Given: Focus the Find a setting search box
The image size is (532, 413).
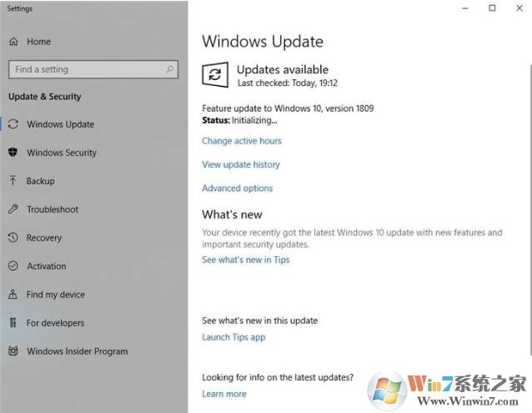Looking at the screenshot, I should click(93, 69).
